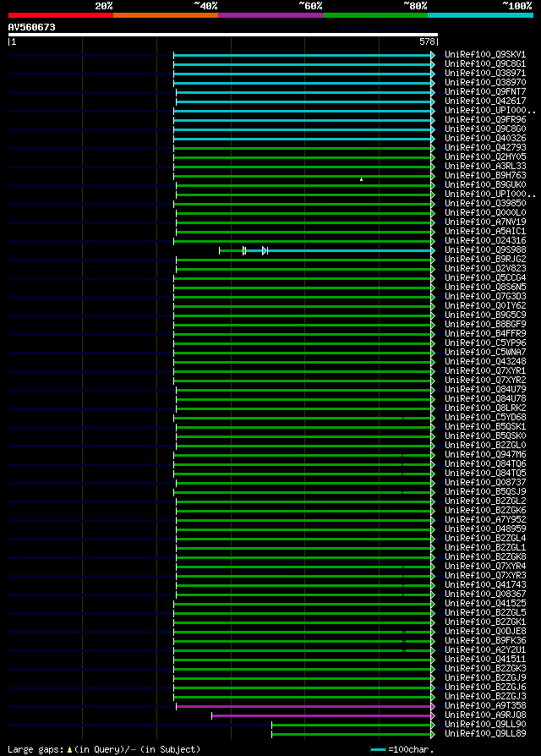The width and height of the screenshot is (541, 756).
Task: Select the UniRef100_A7Y952 label
Action: click(x=485, y=520)
